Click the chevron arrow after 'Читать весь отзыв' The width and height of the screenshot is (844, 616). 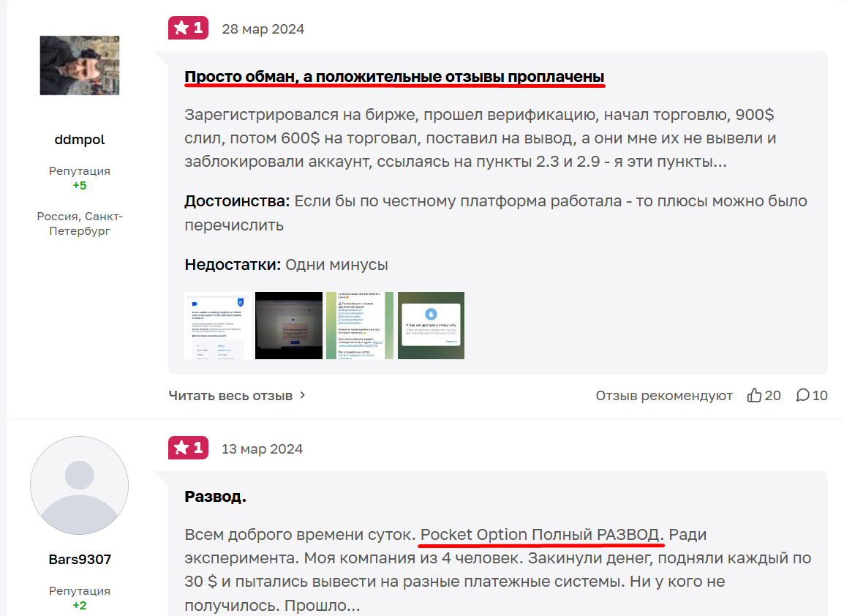(x=303, y=395)
